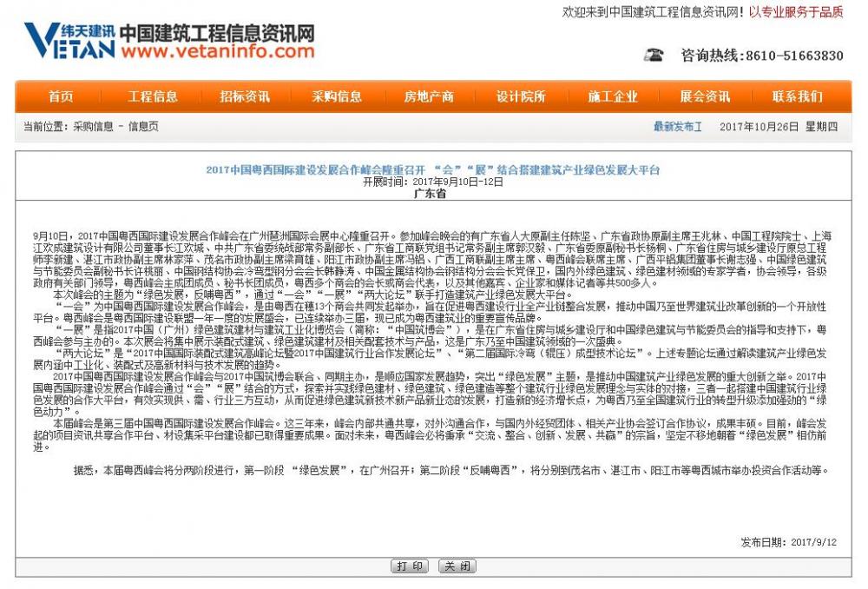868x589 pixels.
Task: Select 招标资讯 in the orange navigation bar
Action: (245, 96)
